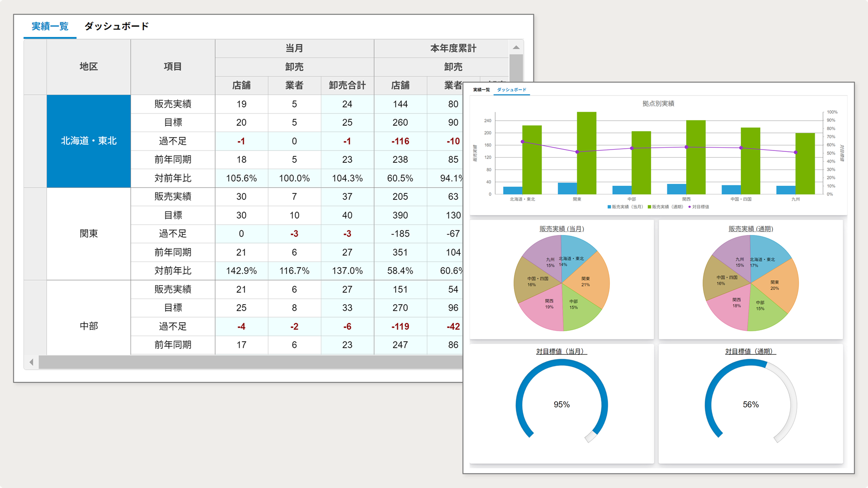868x488 pixels.
Task: Click the 対目標値（通期） gauge title
Action: point(750,352)
